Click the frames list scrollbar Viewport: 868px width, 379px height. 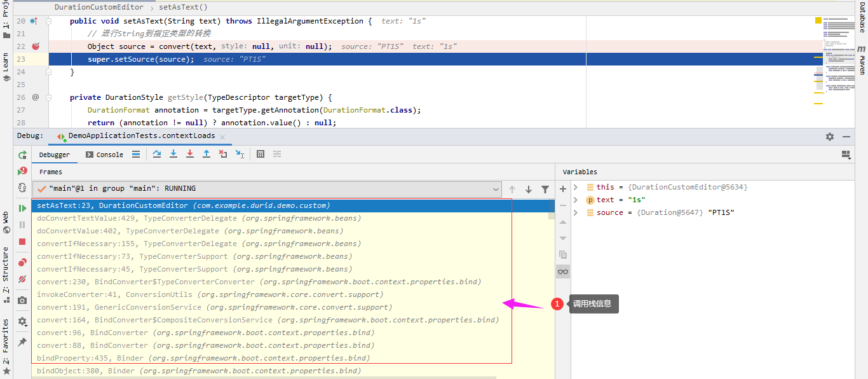point(552,210)
